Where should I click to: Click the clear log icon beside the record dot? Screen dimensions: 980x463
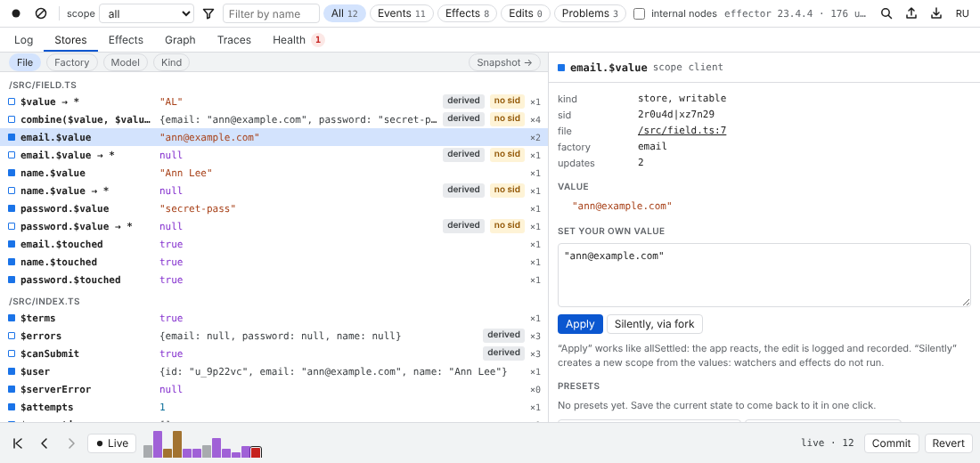point(41,13)
